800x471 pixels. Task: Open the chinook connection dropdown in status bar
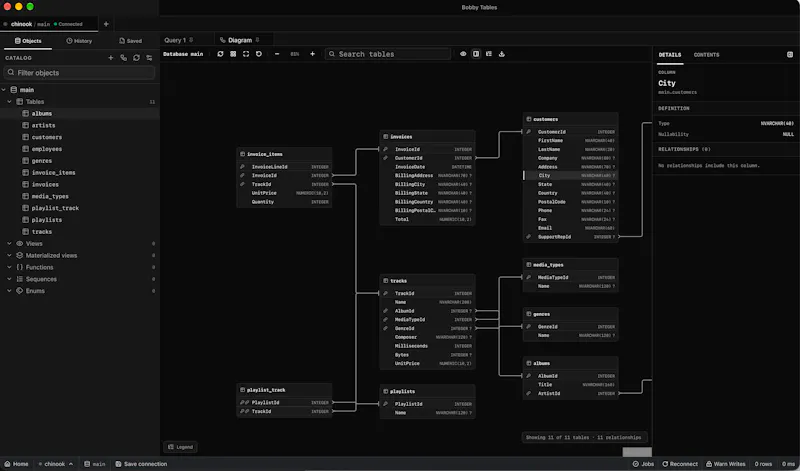click(x=56, y=464)
